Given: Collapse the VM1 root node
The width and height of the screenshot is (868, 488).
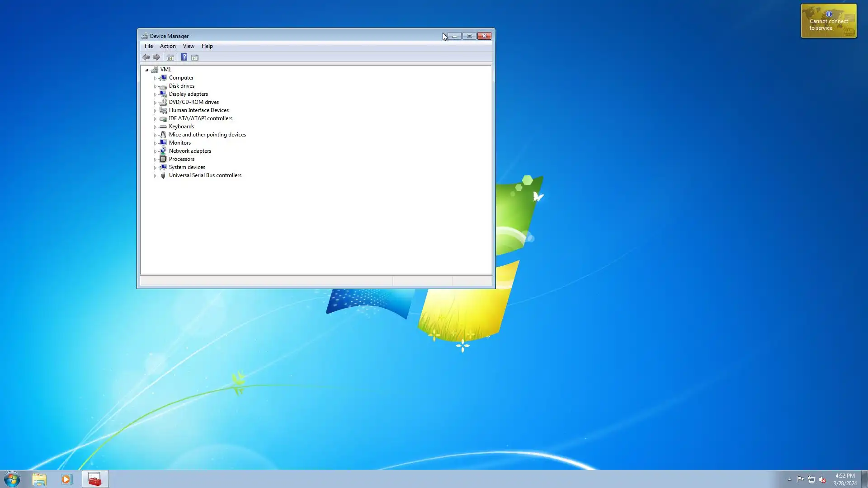Looking at the screenshot, I should (146, 70).
